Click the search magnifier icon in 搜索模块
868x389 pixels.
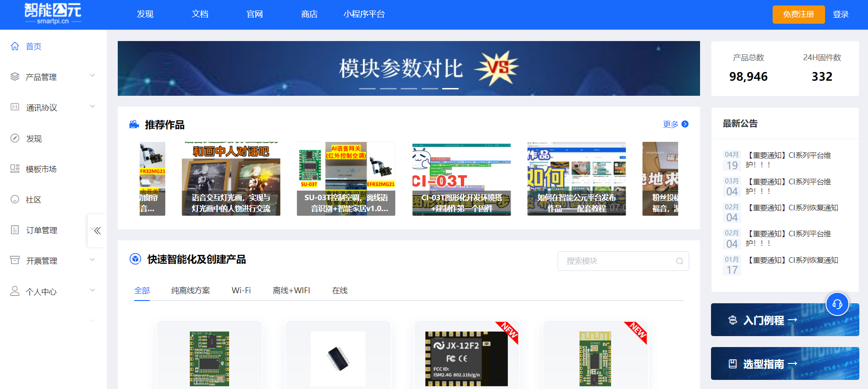coord(680,261)
